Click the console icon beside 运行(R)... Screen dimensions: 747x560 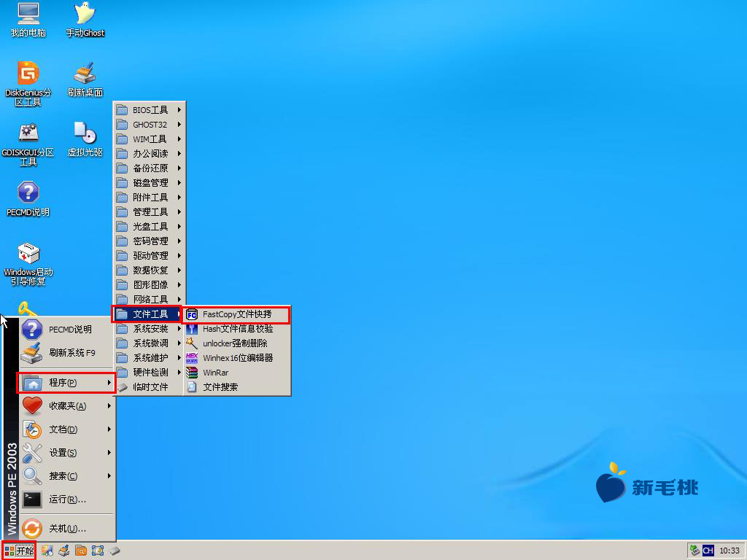[32, 499]
